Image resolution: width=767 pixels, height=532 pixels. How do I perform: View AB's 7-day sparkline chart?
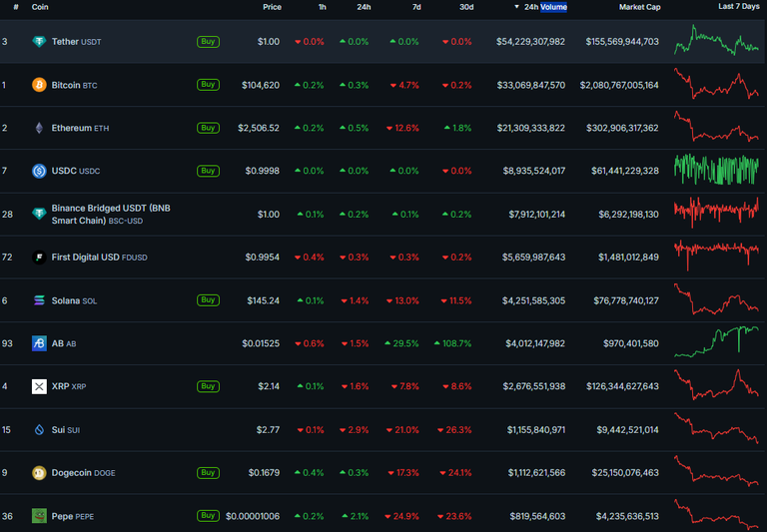pyautogui.click(x=716, y=341)
